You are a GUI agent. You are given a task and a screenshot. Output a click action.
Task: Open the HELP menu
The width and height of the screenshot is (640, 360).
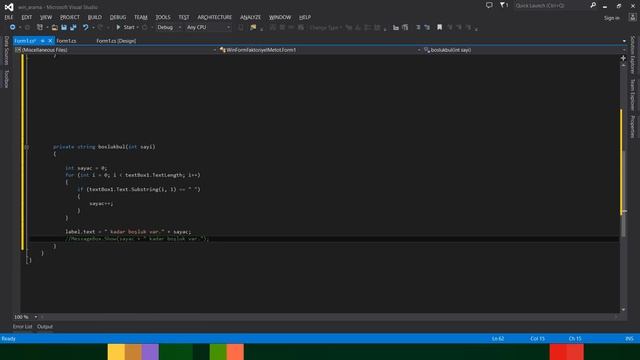coord(304,17)
